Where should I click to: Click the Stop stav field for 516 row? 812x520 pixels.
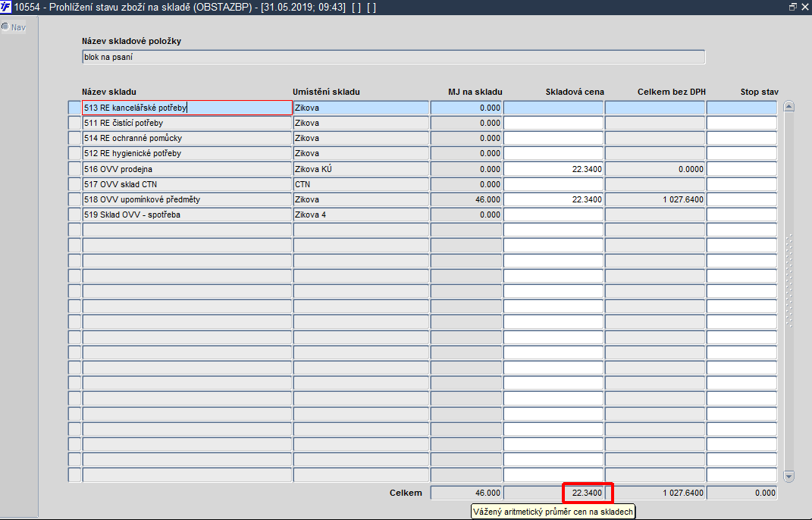pyautogui.click(x=741, y=169)
